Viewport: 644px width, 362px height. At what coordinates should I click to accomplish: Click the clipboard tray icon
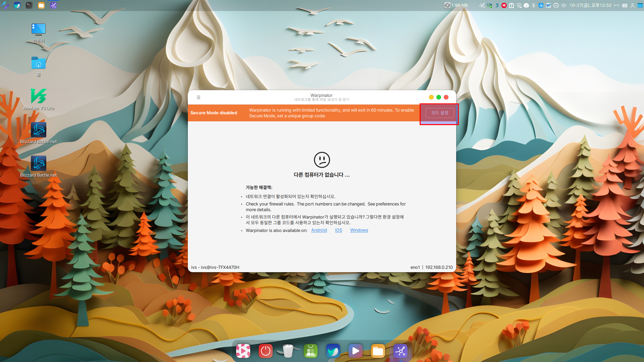[x=511, y=5]
